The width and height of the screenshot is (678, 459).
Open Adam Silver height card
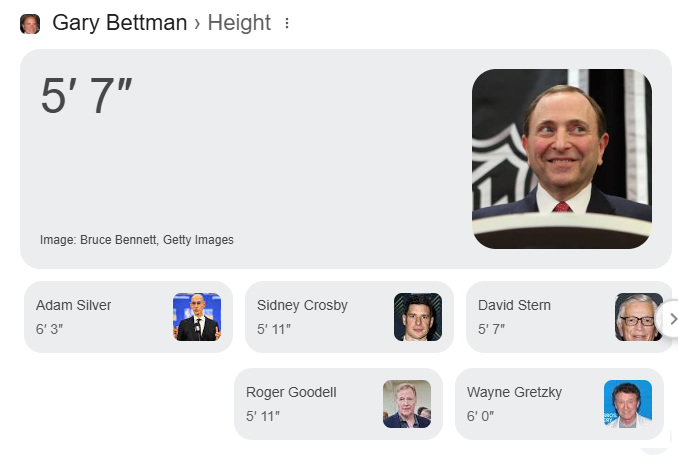128,317
